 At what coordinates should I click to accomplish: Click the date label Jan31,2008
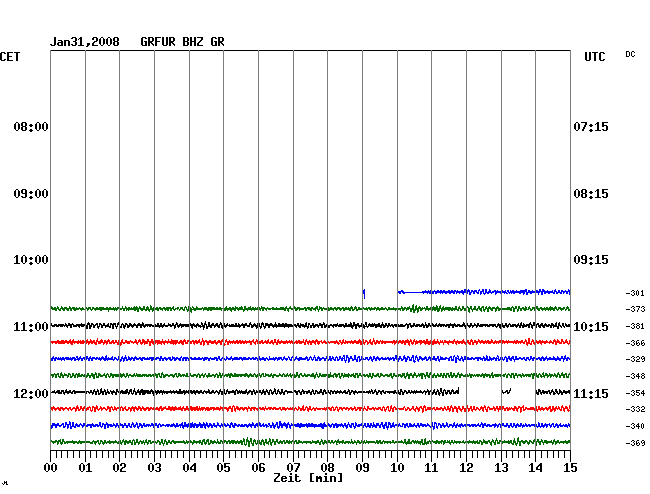[x=85, y=42]
